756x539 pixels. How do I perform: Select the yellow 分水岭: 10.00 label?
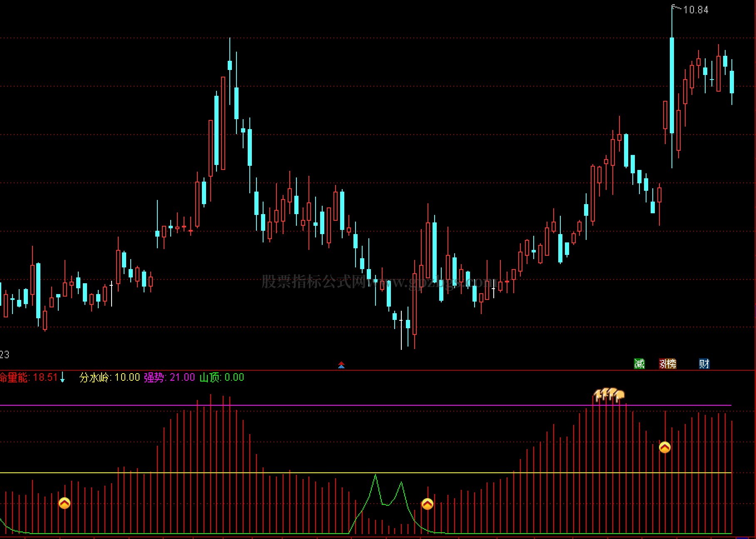110,377
